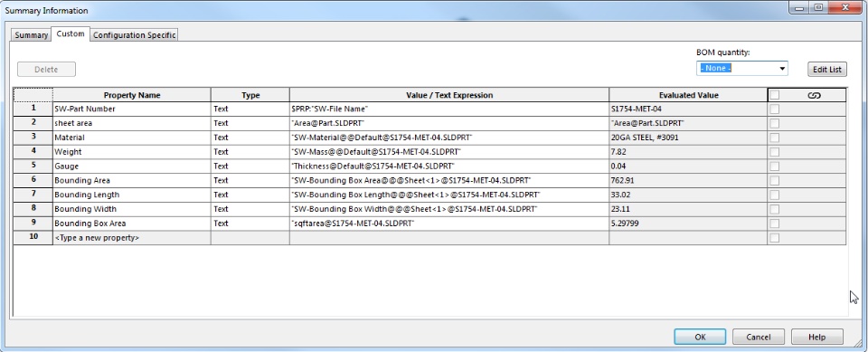Click the Type cell for Gauge row
This screenshot has width=868, height=352.
[250, 166]
